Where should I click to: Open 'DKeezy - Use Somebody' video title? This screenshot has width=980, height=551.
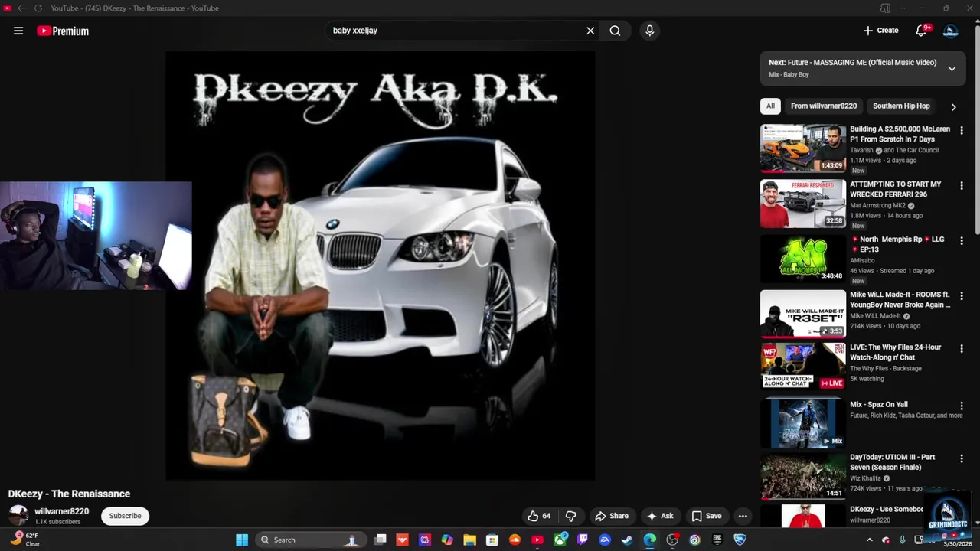click(887, 510)
